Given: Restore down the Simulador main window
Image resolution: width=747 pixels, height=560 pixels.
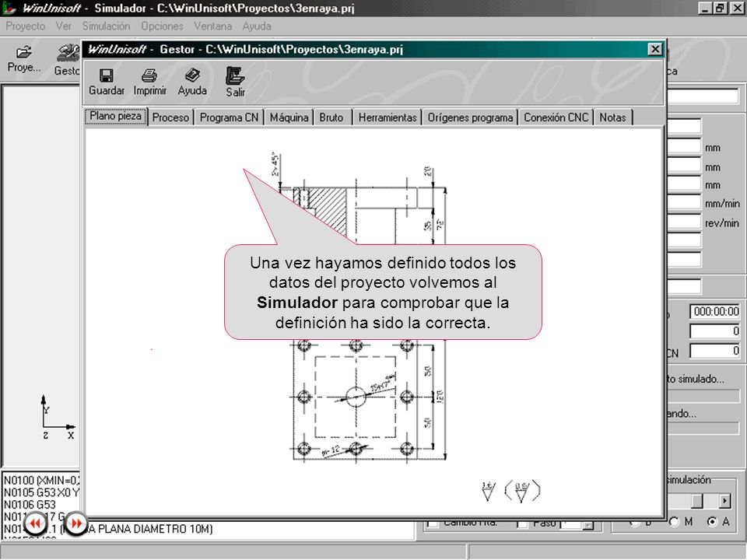Looking at the screenshot, I should [x=720, y=8].
